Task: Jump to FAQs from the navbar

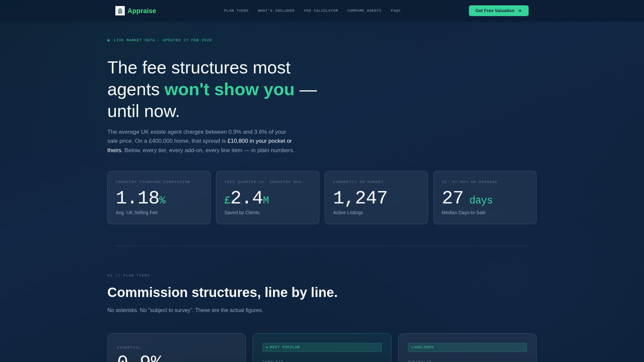Action: (396, 11)
